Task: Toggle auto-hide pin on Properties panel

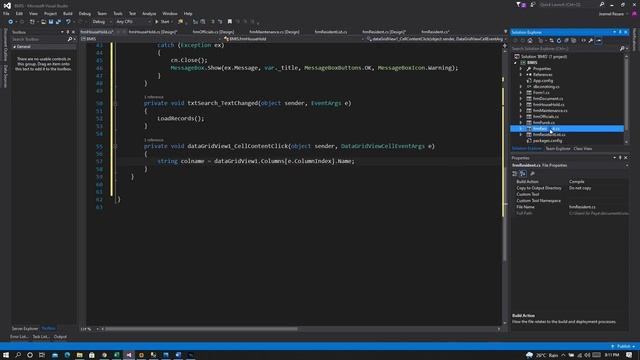Action: click(620, 158)
